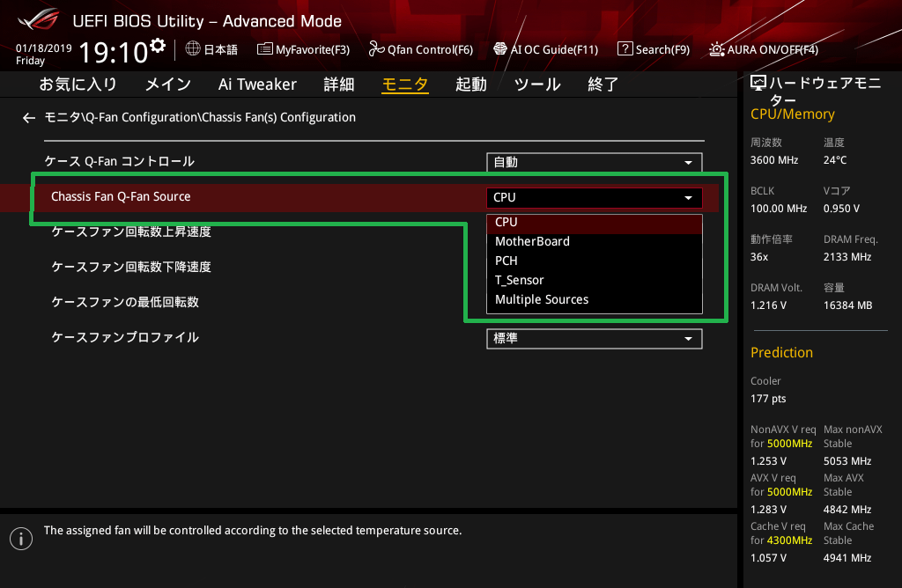The width and height of the screenshot is (902, 588).
Task: Go to the 詳細 tab
Action: 339,85
